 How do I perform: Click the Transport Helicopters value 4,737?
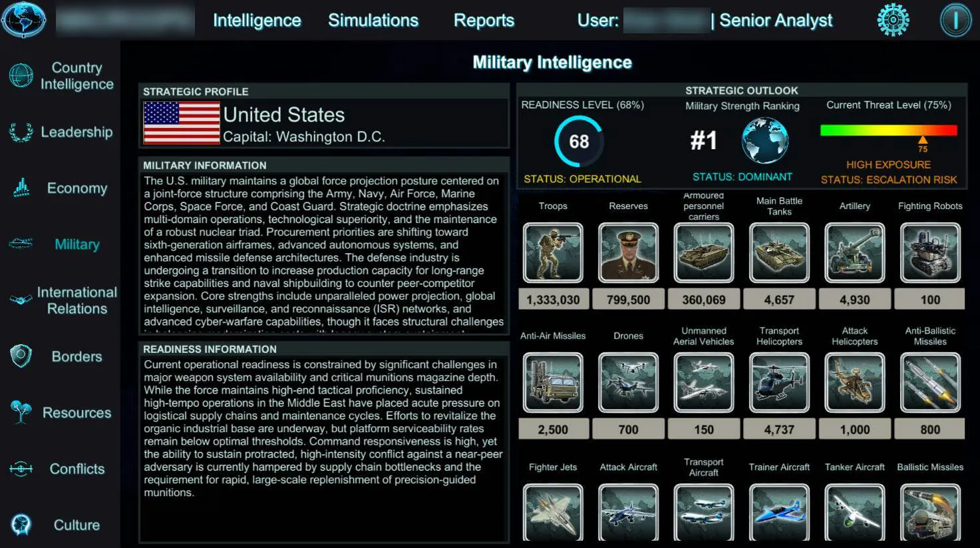tap(779, 429)
